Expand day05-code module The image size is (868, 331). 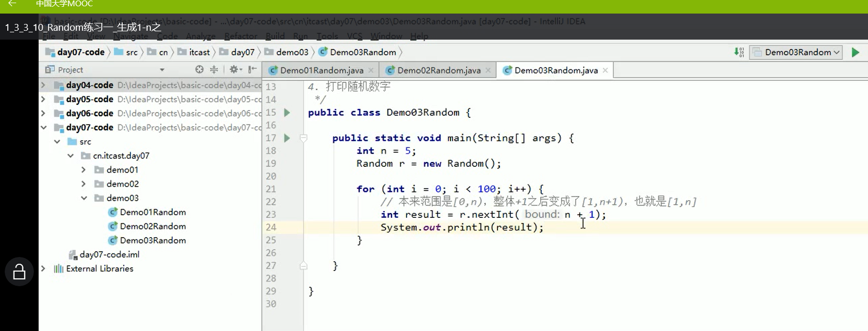43,99
